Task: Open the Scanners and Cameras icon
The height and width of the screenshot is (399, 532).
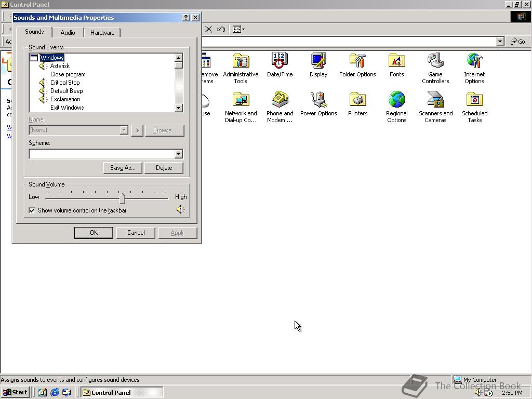Action: [x=435, y=100]
